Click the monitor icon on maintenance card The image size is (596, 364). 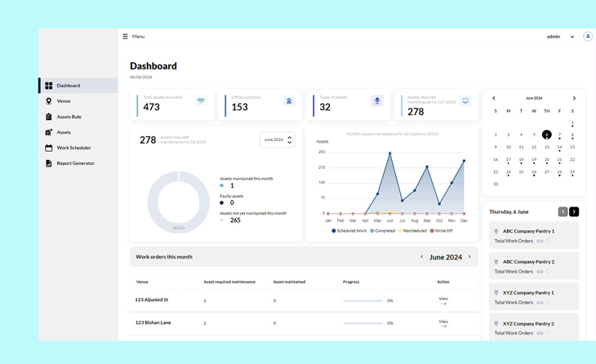click(x=465, y=101)
